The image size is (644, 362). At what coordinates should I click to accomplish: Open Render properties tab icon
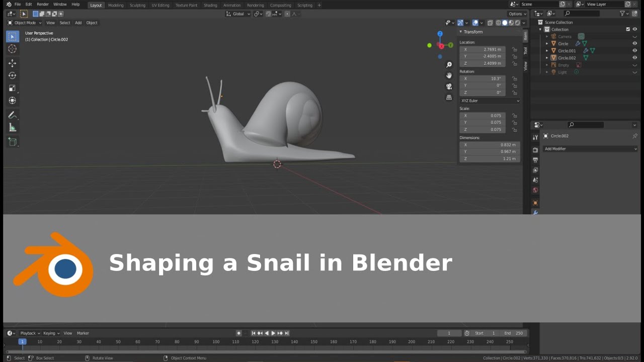pos(535,150)
